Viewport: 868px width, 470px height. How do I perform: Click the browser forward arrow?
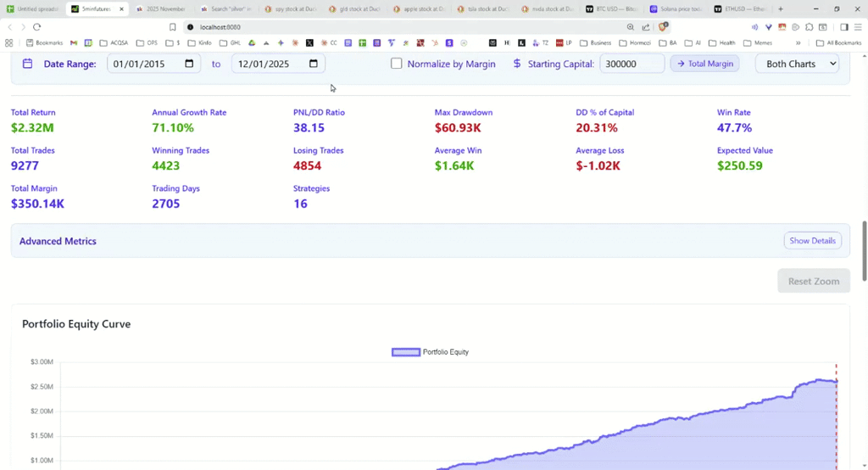click(x=23, y=26)
